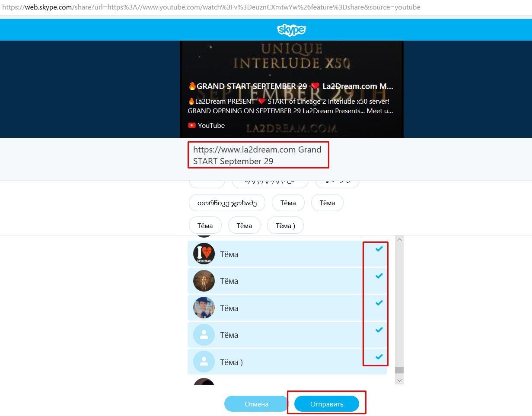The image size is (532, 416).
Task: Uncheck Тёма with the basketball avatar
Action: 379,249
